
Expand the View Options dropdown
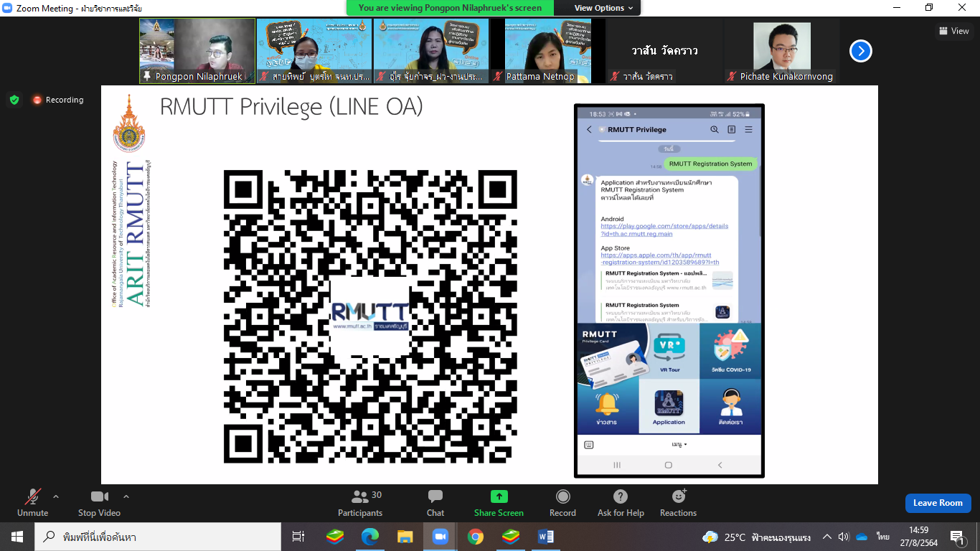pyautogui.click(x=603, y=8)
